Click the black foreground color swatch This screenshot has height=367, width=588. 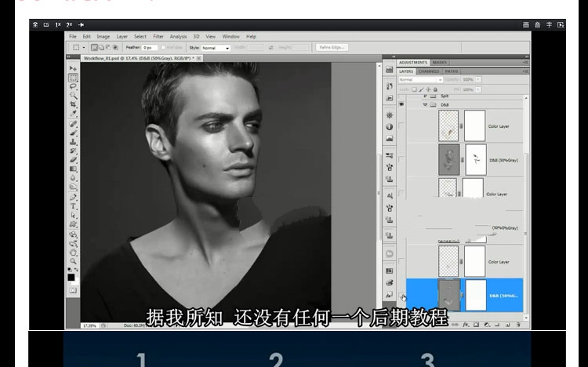(x=71, y=277)
